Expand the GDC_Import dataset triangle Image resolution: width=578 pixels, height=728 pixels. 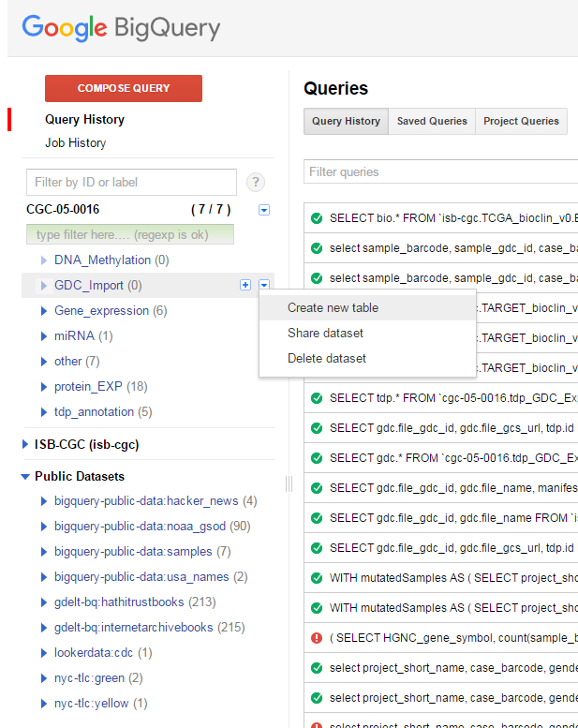pyautogui.click(x=44, y=286)
